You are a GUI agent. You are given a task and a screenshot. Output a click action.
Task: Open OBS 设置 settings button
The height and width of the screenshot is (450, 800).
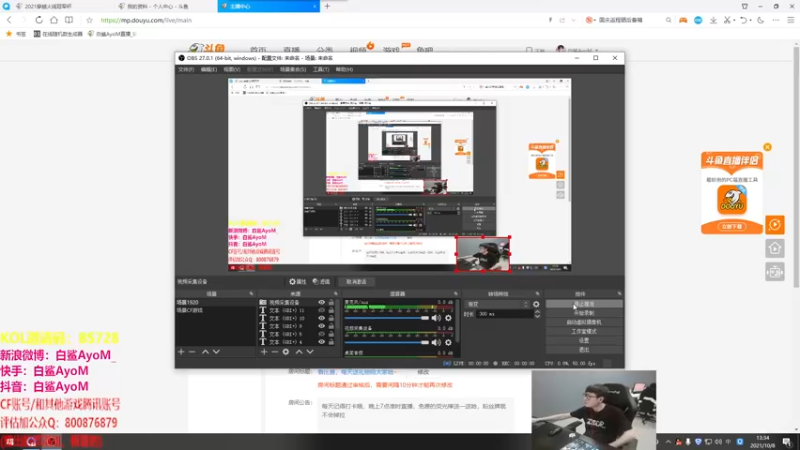(x=584, y=340)
